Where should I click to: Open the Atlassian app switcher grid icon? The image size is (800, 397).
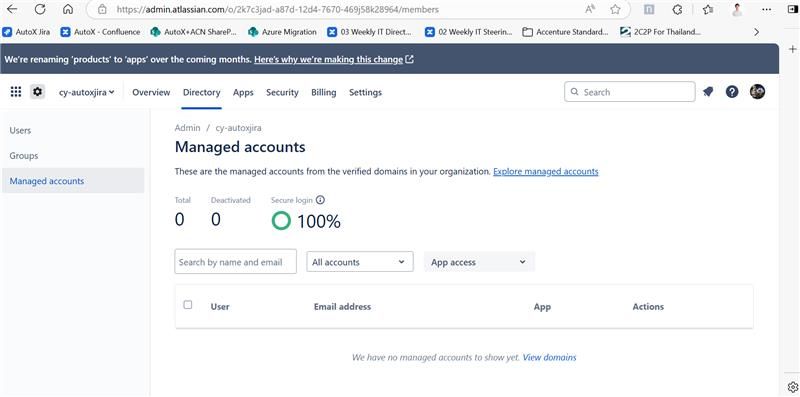click(16, 92)
